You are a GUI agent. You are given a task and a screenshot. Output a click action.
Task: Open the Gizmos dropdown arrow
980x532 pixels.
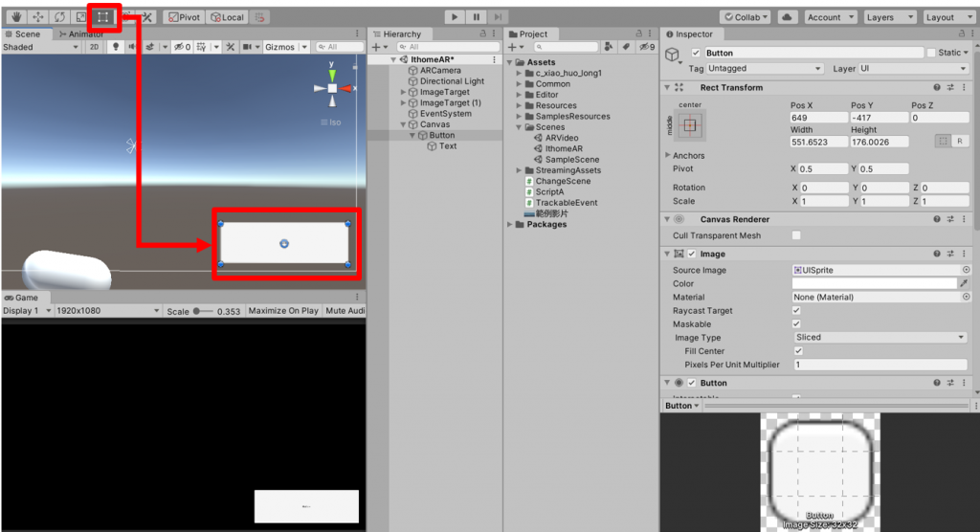[x=304, y=47]
